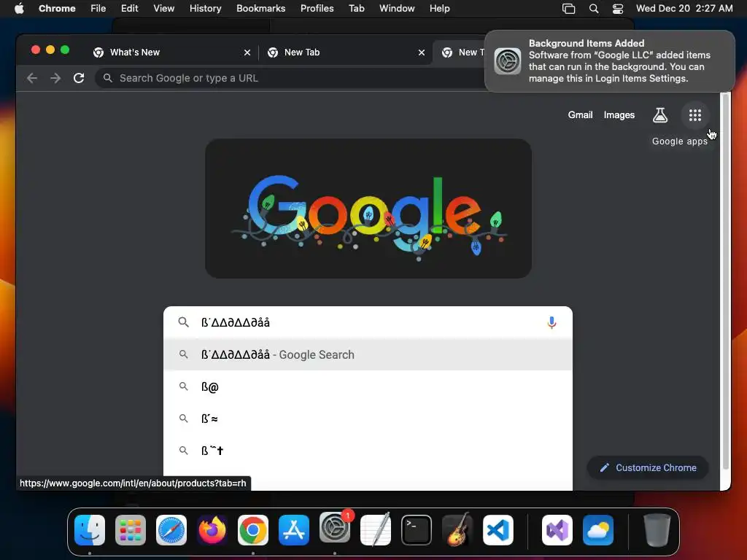The image size is (747, 560).
Task: Open the Apple menu
Action: [x=19, y=9]
